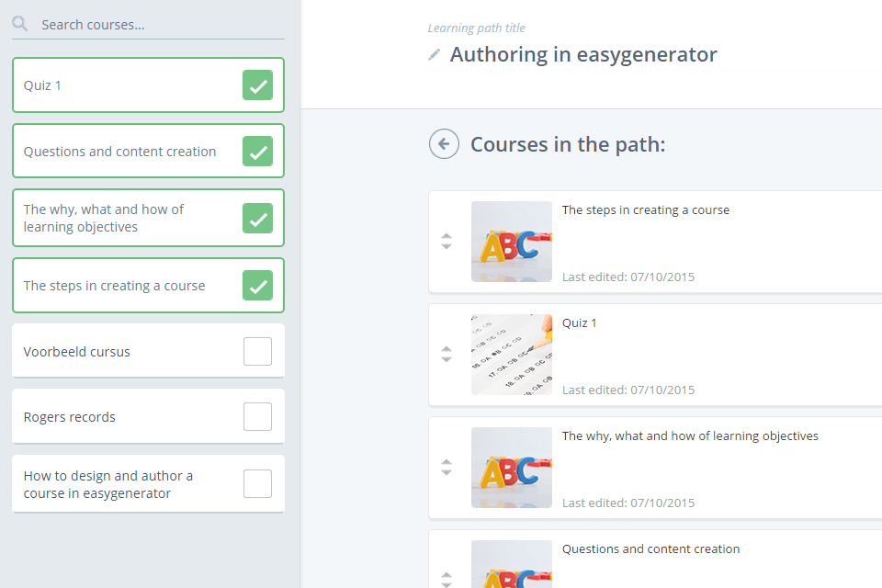Click Questions and content creation sidebar label
This screenshot has width=882, height=588.
click(x=119, y=152)
